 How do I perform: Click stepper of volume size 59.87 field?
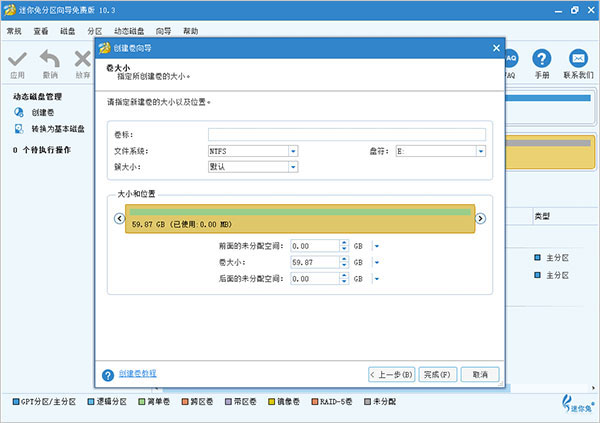click(x=344, y=262)
